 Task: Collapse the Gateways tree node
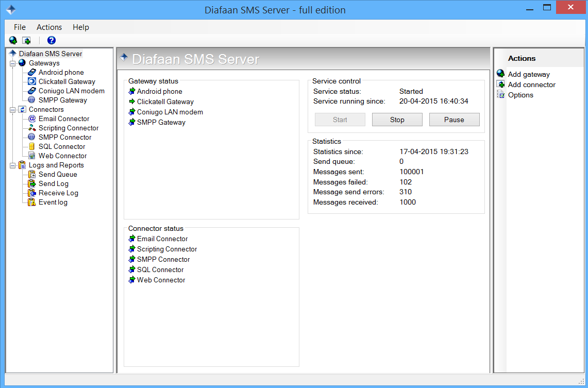click(13, 63)
